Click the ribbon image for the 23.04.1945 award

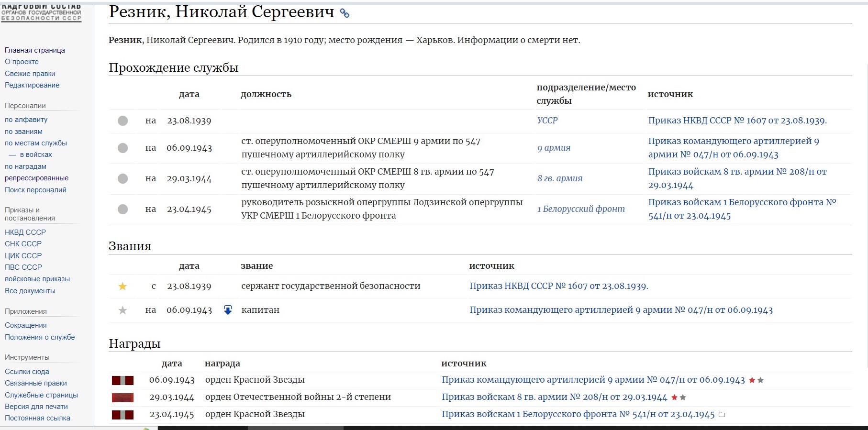coord(122,415)
